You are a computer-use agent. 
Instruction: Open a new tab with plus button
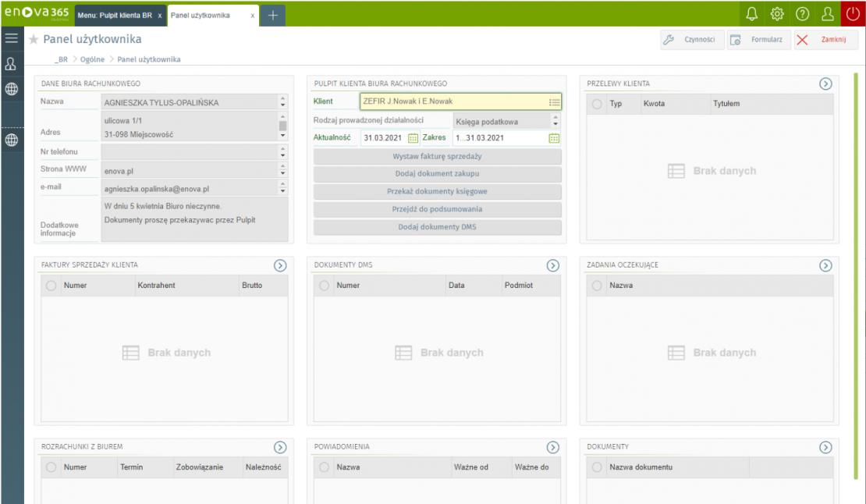click(x=272, y=15)
